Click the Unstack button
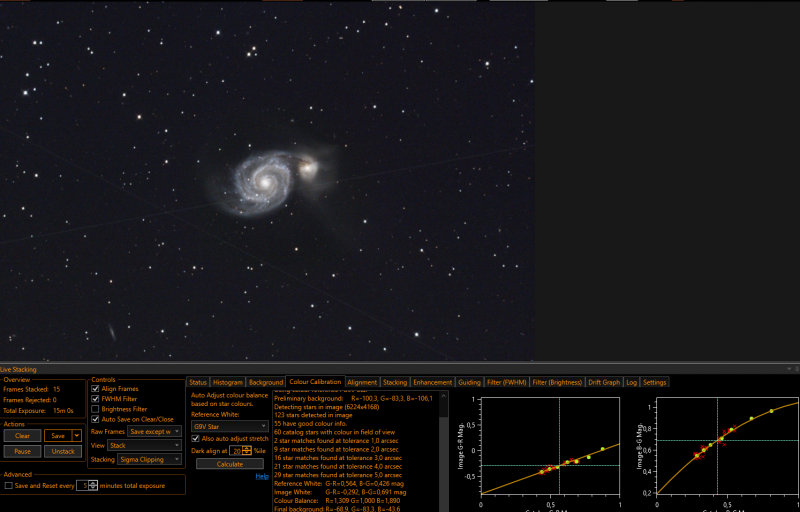The height and width of the screenshot is (512, 800). 63,451
